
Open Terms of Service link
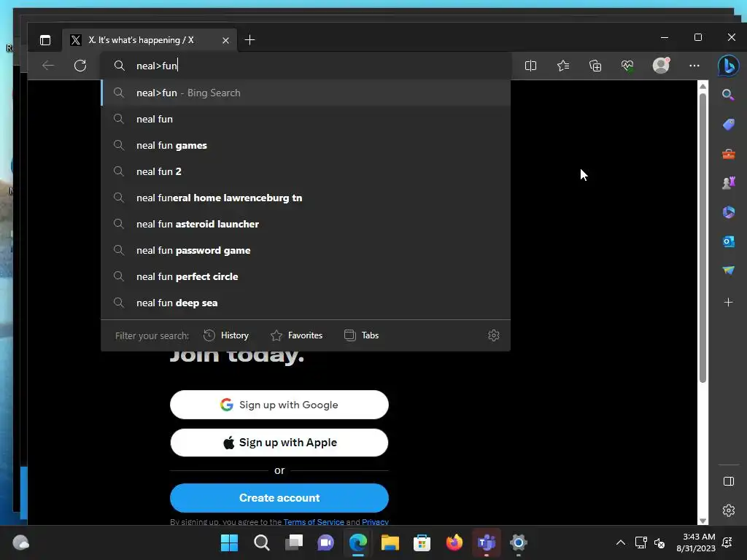(x=314, y=522)
